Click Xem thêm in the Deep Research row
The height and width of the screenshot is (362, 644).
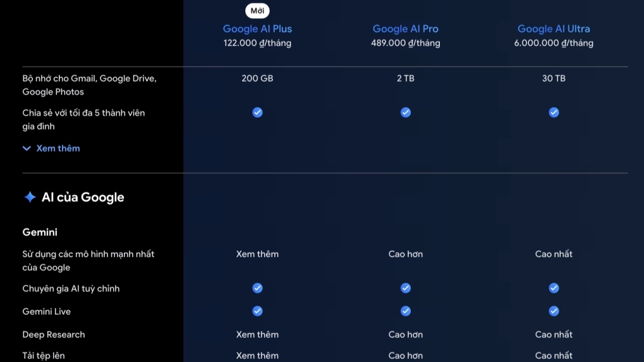257,335
